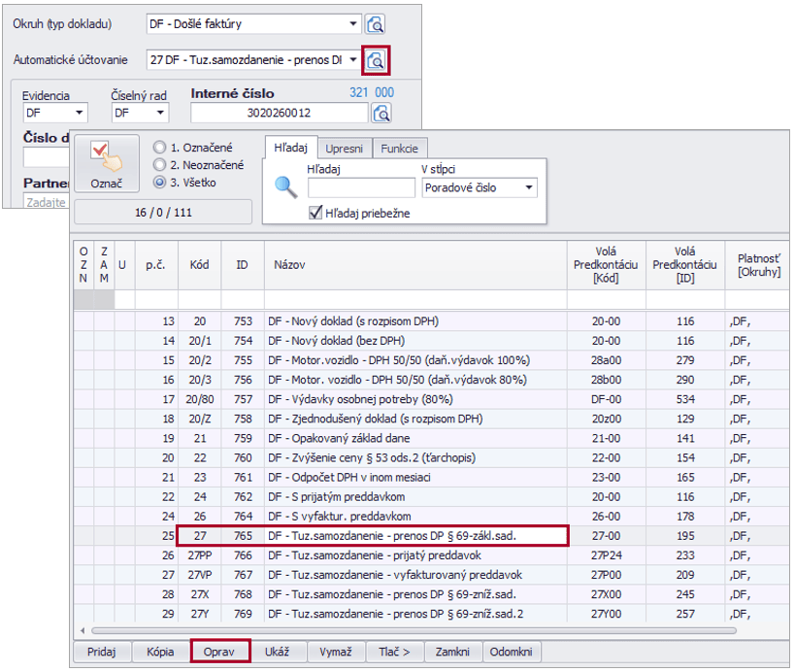Click lookup icon beside Interné číslo field
Viewport: 795px width, 672px height.
tap(382, 114)
